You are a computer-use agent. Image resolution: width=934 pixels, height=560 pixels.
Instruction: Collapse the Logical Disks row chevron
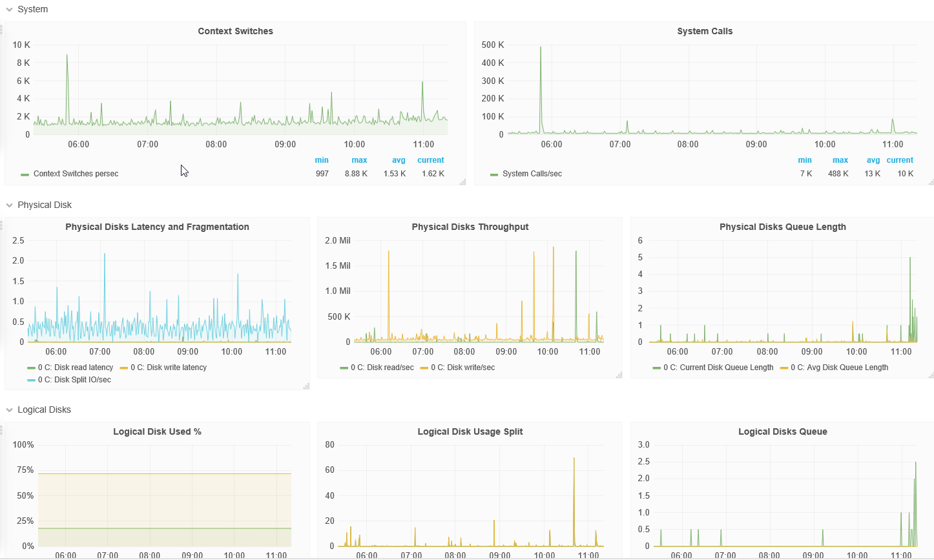point(10,410)
